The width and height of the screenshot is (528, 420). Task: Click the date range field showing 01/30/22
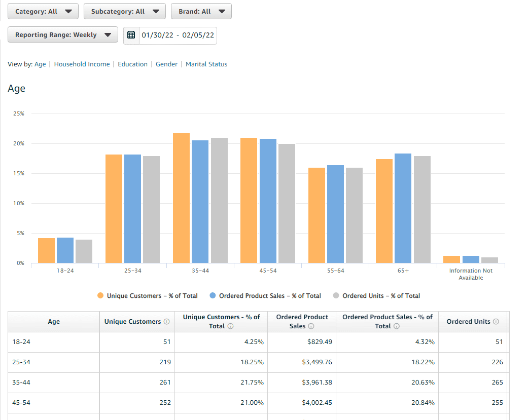[177, 35]
